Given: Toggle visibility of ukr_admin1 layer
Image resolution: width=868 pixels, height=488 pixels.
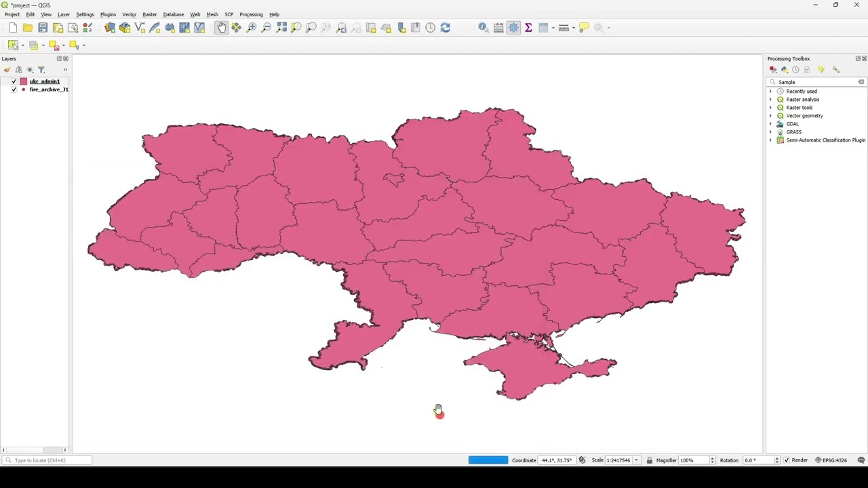Looking at the screenshot, I should point(14,81).
